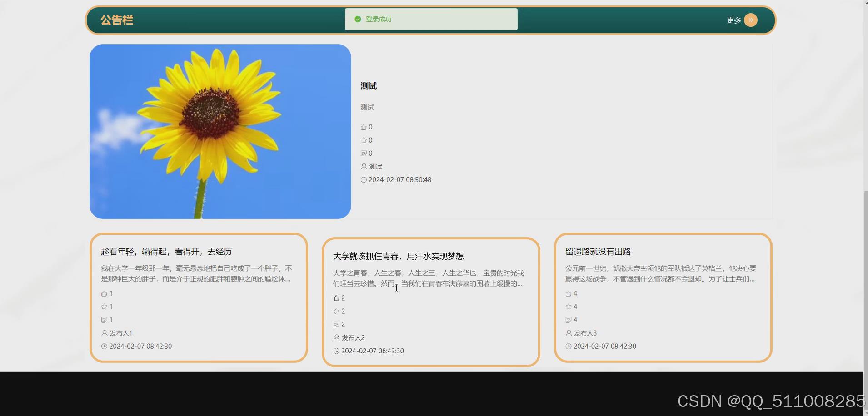Click the like icon in 发布人1 card

point(104,294)
